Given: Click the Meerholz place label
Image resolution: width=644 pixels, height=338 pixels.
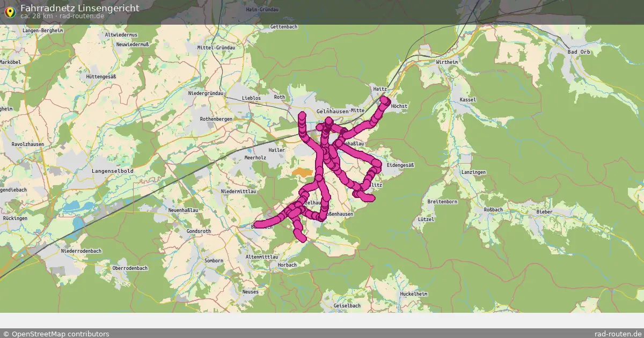Looking at the screenshot, I should pos(255,158).
